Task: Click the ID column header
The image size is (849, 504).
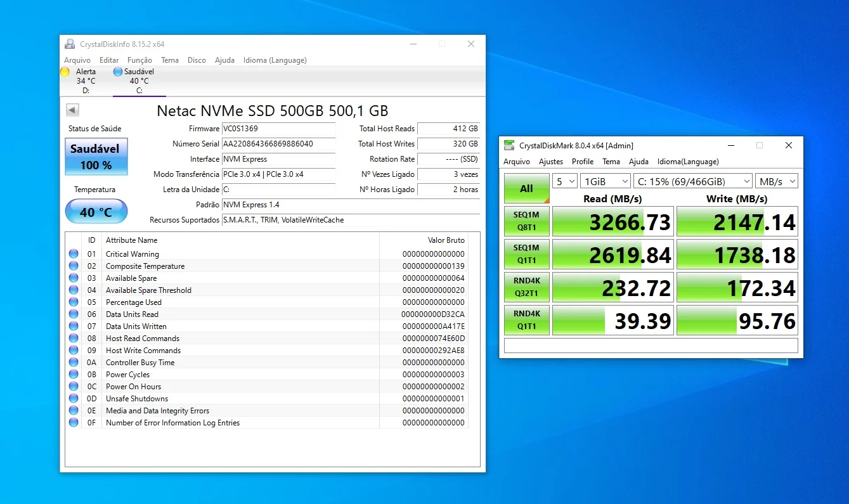Action: click(x=92, y=240)
